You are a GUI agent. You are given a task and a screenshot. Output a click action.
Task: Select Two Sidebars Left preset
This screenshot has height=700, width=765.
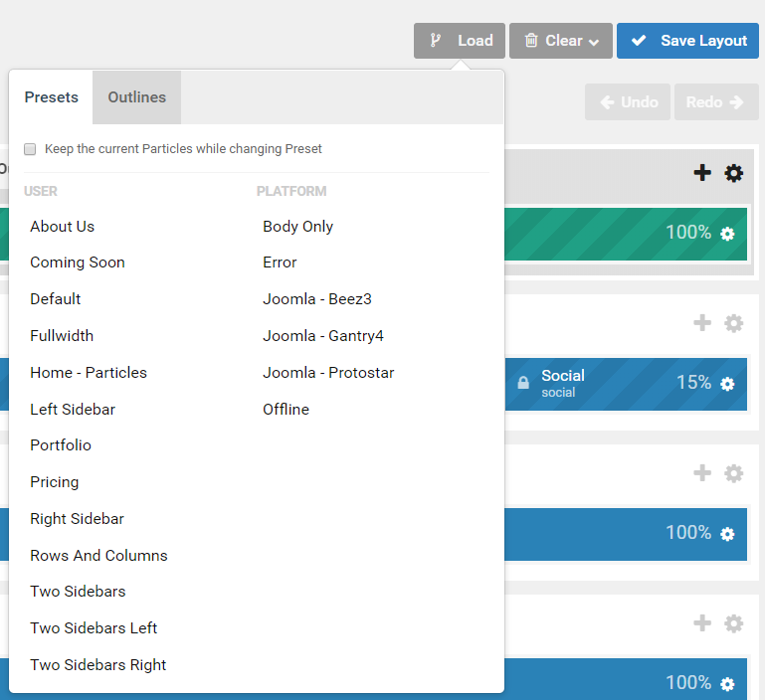(94, 627)
